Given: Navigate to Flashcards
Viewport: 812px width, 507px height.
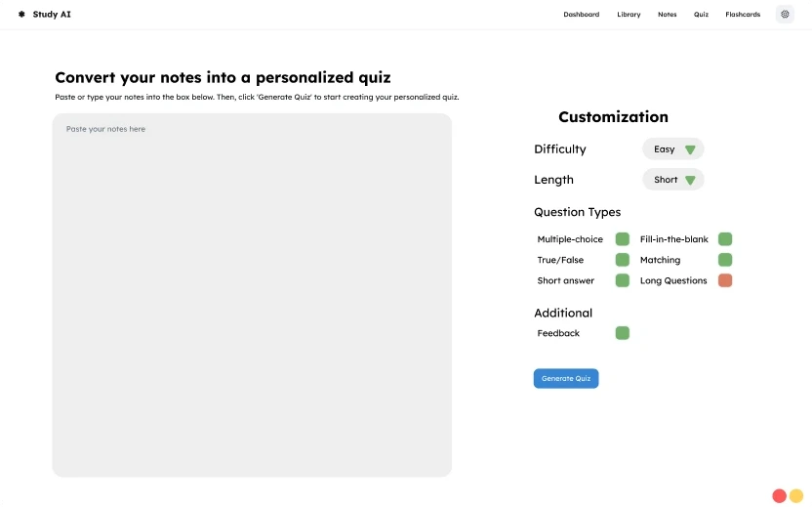Looking at the screenshot, I should tap(743, 15).
